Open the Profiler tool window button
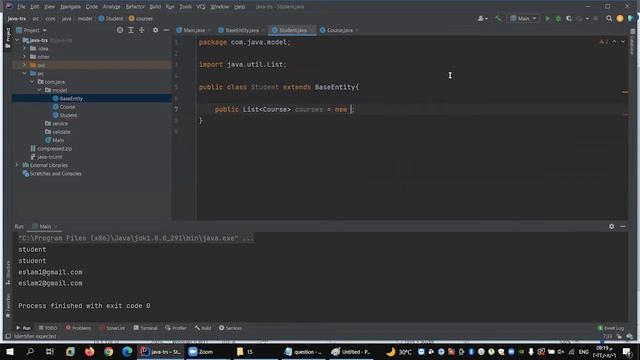The height and width of the screenshot is (360, 640). tap(176, 328)
